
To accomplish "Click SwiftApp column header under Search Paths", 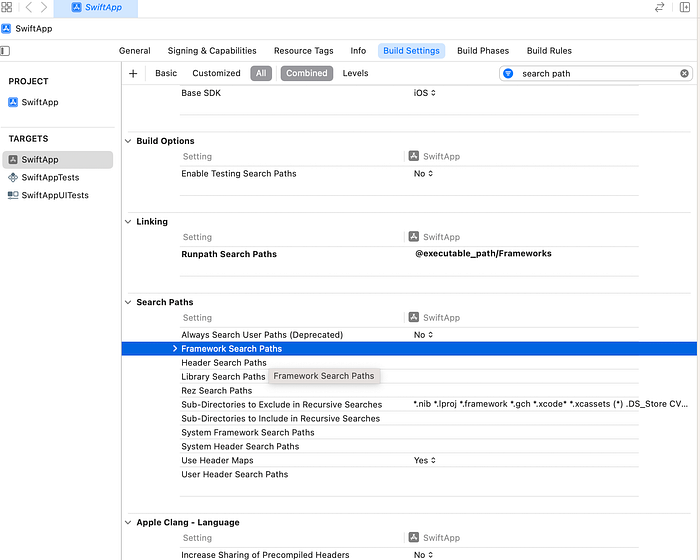I will pos(434,318).
